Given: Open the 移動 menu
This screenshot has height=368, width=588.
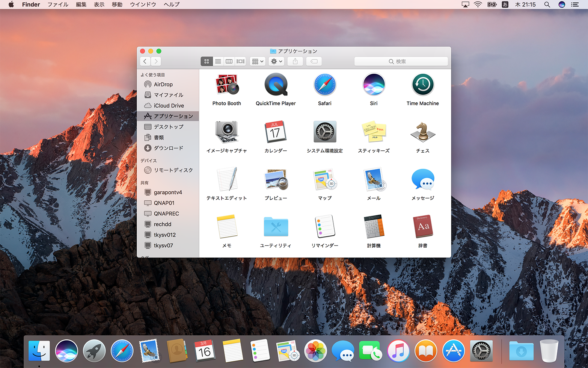Looking at the screenshot, I should pos(117,5).
